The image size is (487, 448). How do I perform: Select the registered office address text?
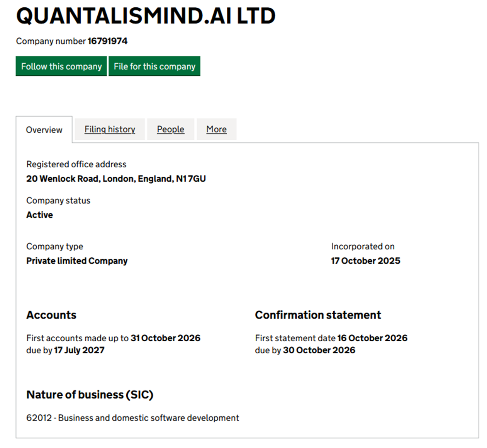pyautogui.click(x=116, y=179)
